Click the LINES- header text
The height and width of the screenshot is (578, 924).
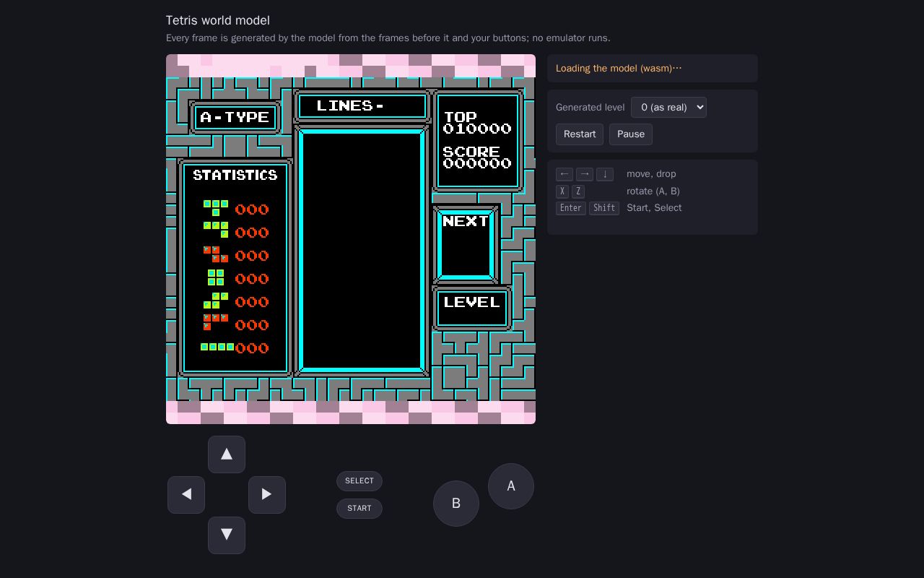[350, 106]
